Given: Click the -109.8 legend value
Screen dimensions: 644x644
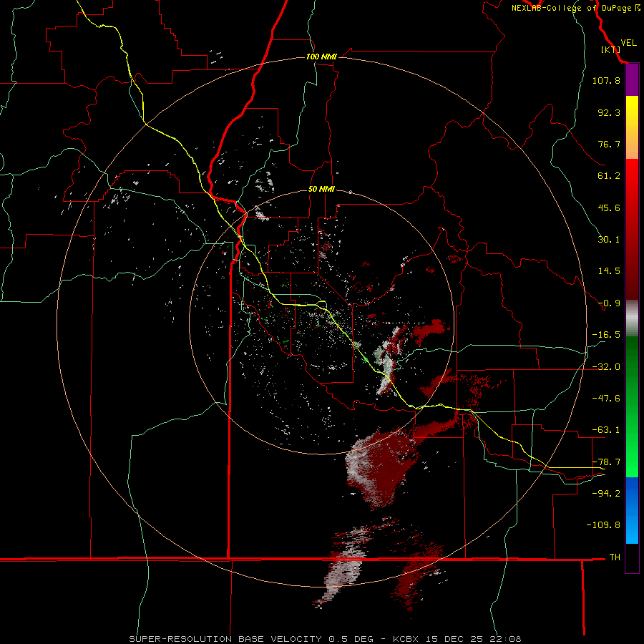Looking at the screenshot, I should click(603, 525).
